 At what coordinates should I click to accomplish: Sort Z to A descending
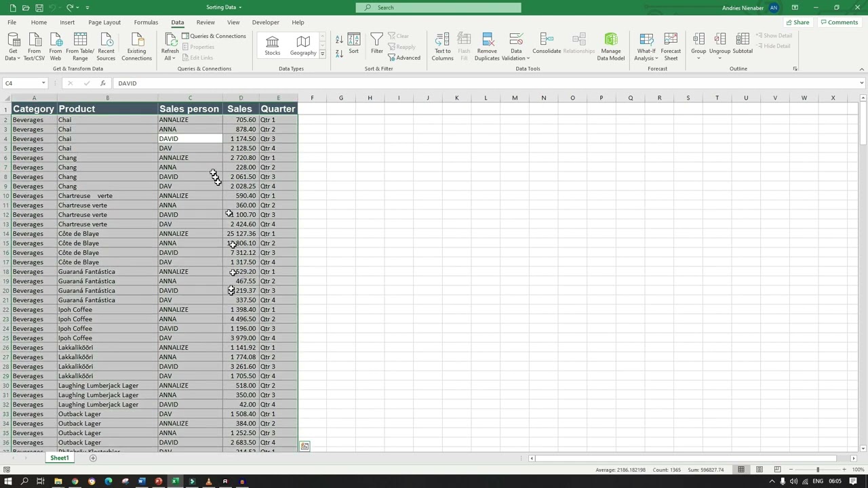(x=339, y=53)
